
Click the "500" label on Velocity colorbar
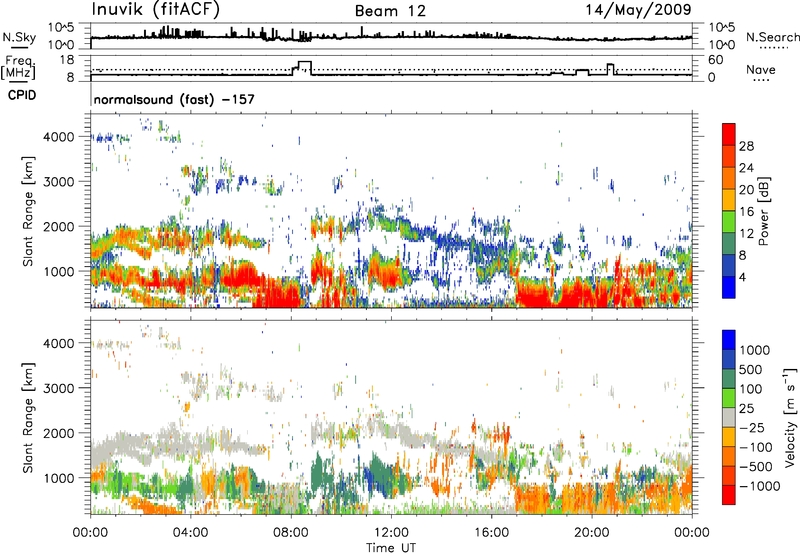pos(751,369)
